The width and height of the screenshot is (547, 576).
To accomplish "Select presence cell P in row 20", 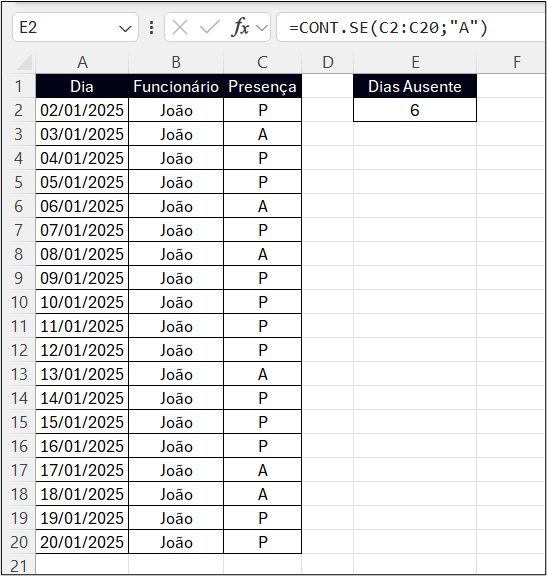I will tap(262, 542).
